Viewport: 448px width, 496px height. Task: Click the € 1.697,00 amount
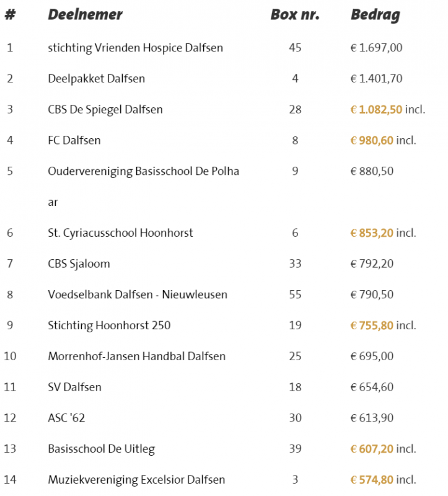pos(376,48)
